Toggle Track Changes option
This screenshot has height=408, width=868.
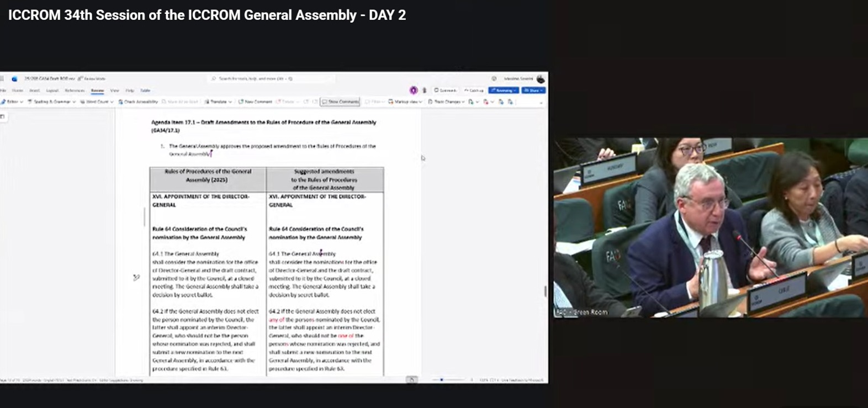tap(447, 102)
